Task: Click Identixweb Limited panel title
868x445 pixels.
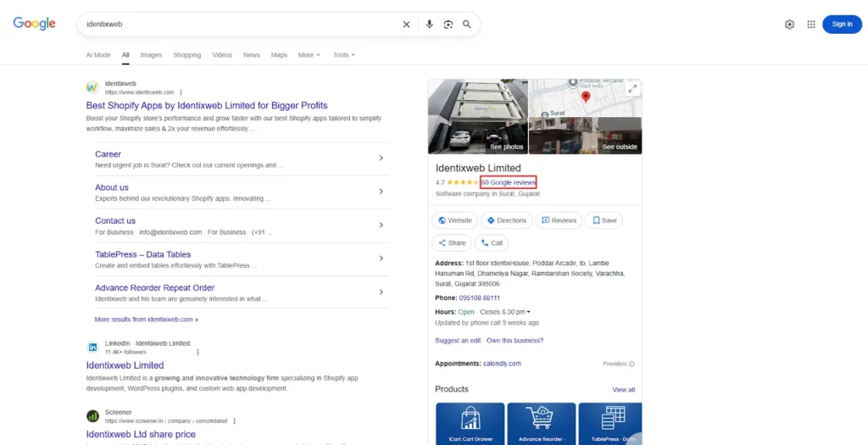Action: tap(478, 169)
